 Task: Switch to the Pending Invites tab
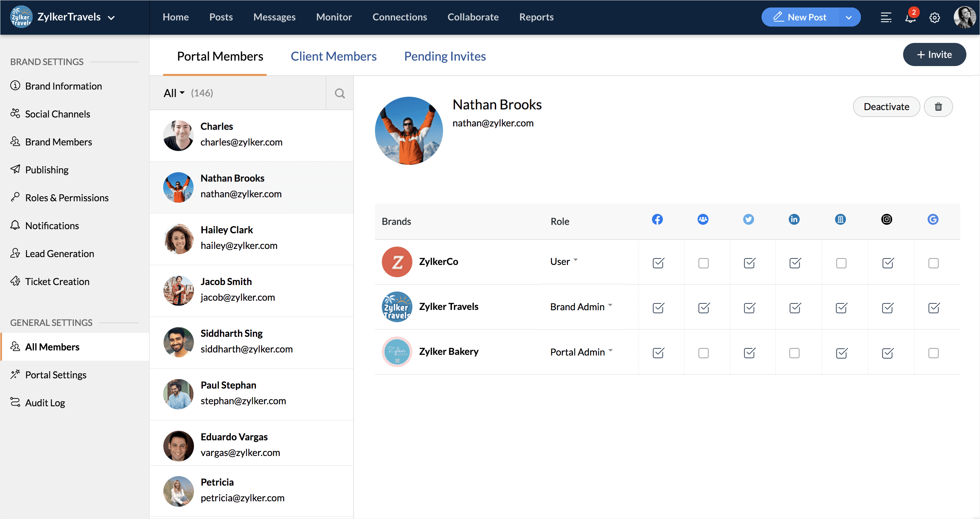(x=444, y=56)
